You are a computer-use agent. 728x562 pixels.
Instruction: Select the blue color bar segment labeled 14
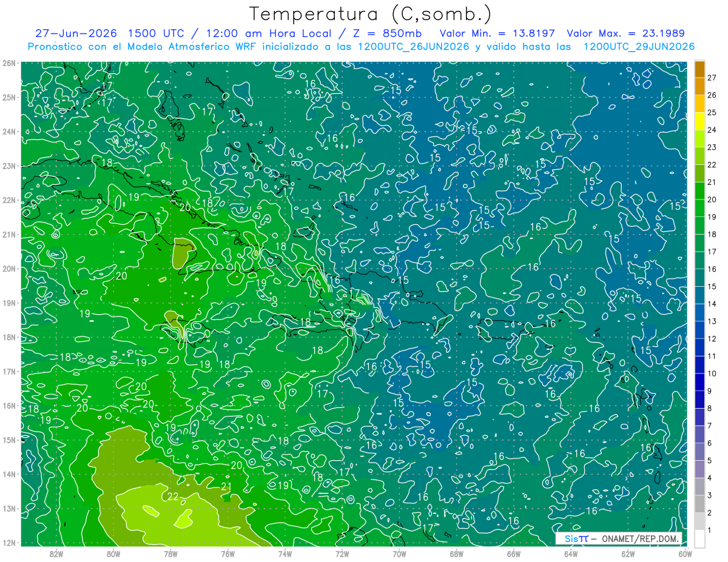[699, 295]
